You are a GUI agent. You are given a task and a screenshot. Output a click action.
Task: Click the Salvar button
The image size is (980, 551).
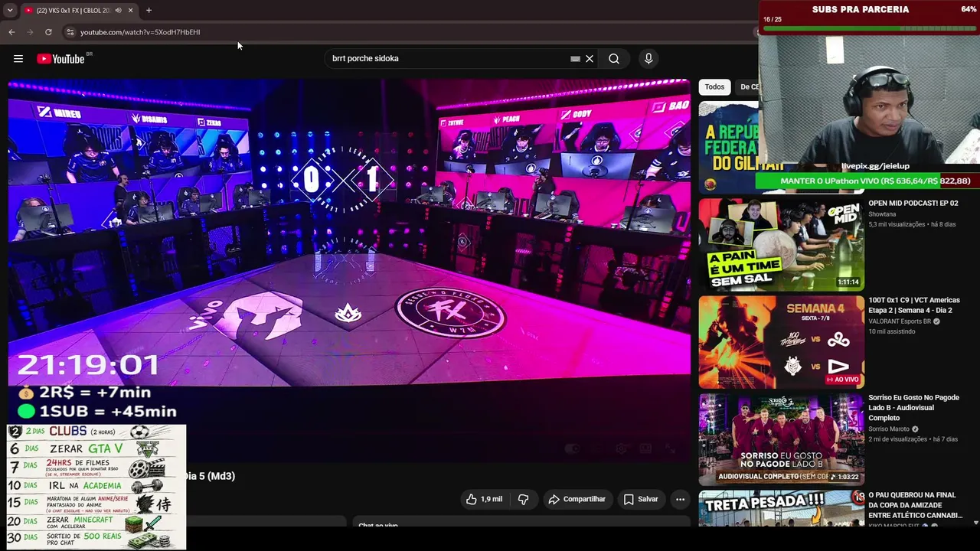640,499
